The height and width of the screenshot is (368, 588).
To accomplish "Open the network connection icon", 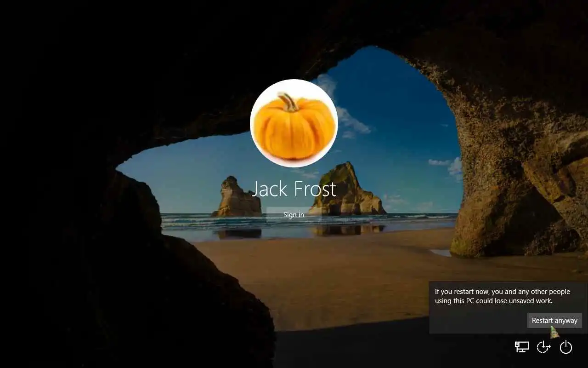I will click(521, 347).
